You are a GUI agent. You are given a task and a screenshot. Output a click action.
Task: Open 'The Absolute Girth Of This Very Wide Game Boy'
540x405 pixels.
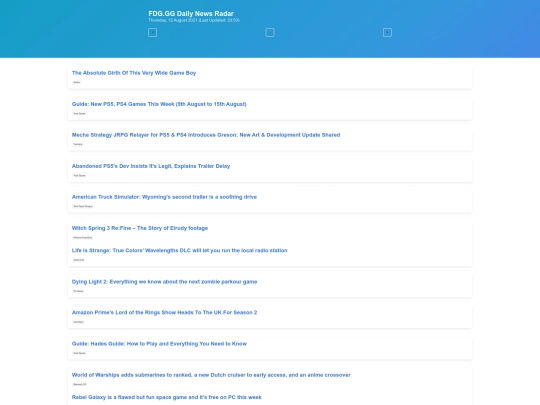(134, 73)
